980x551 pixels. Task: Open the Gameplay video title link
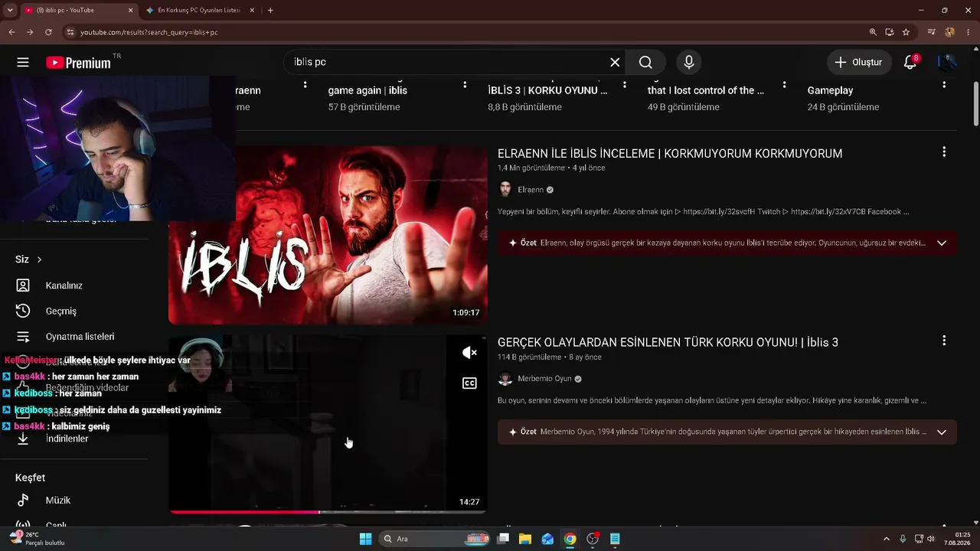point(830,90)
